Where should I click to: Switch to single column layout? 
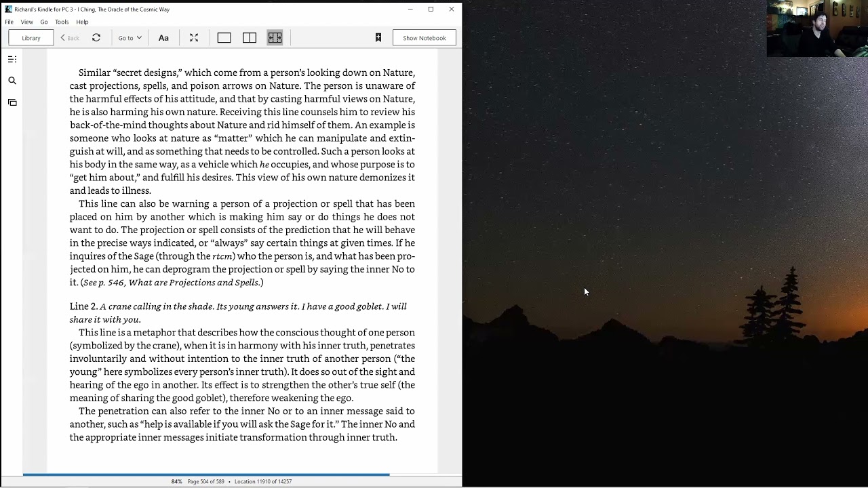pos(224,38)
